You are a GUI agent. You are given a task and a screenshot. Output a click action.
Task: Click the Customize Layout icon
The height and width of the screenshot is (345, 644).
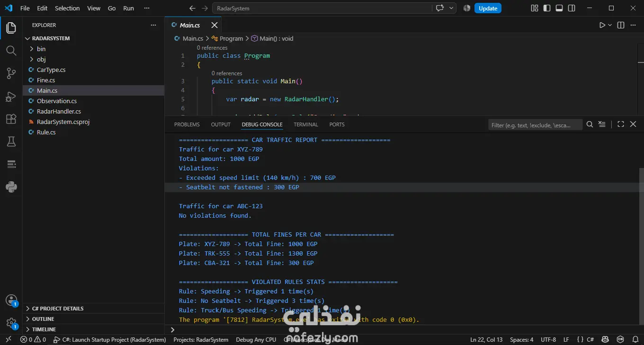tap(535, 8)
